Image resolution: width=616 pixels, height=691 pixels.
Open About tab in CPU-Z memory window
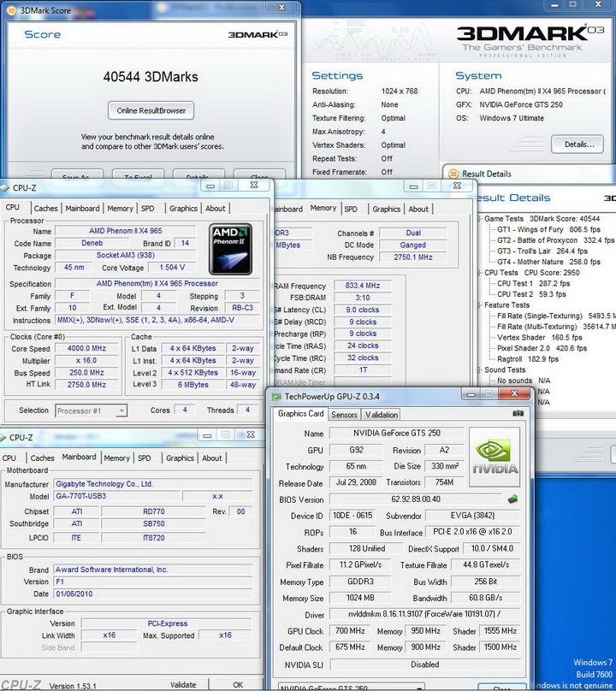[418, 209]
